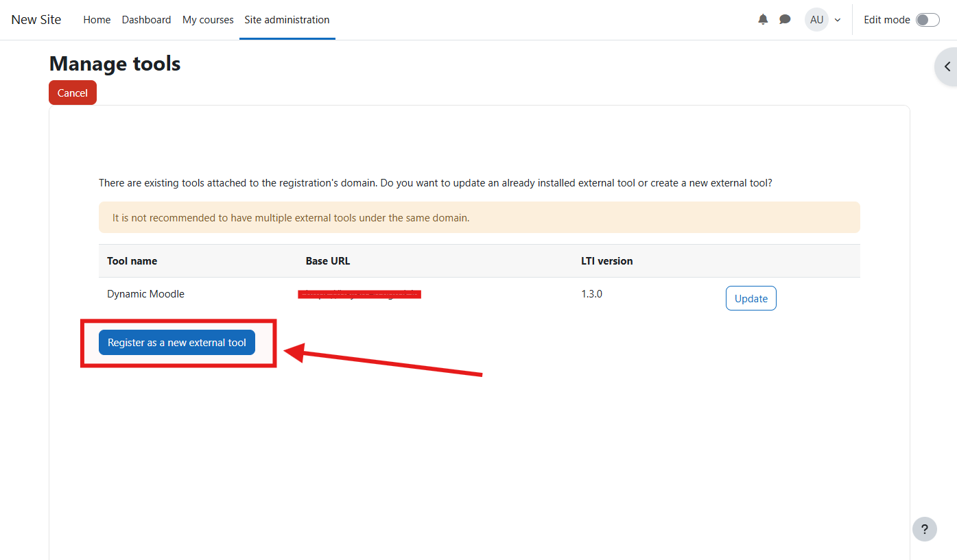
Task: Click the LTI version column header
Action: 607,261
